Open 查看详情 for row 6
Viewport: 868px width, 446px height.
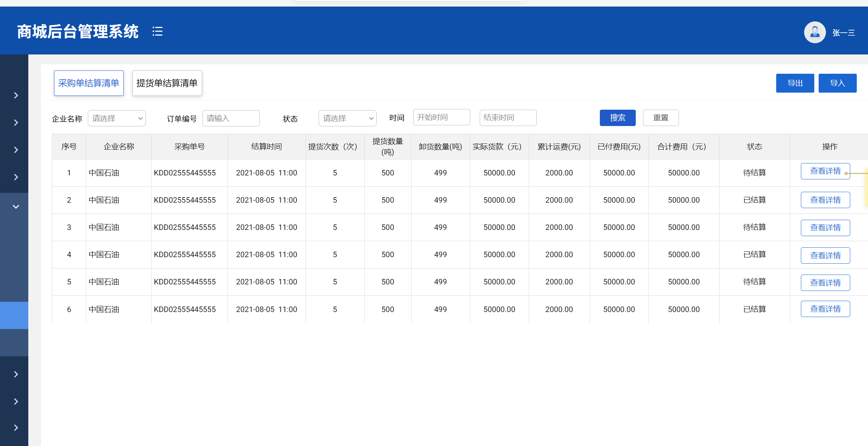click(826, 309)
